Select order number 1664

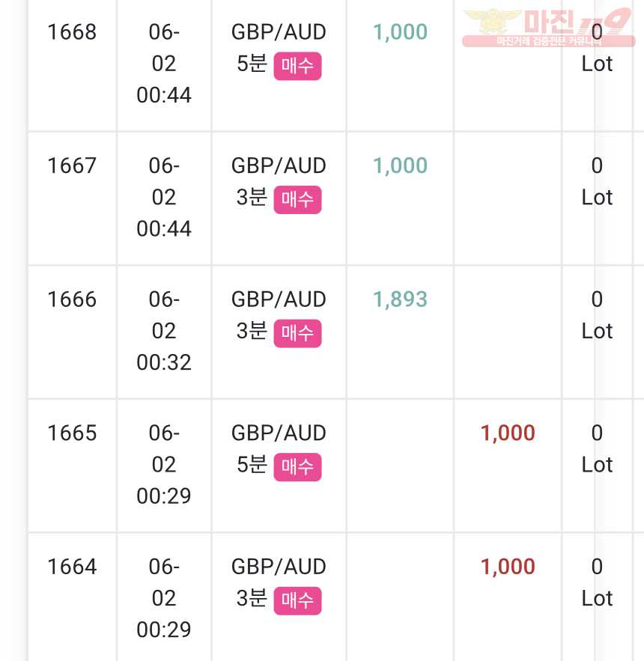pos(72,567)
